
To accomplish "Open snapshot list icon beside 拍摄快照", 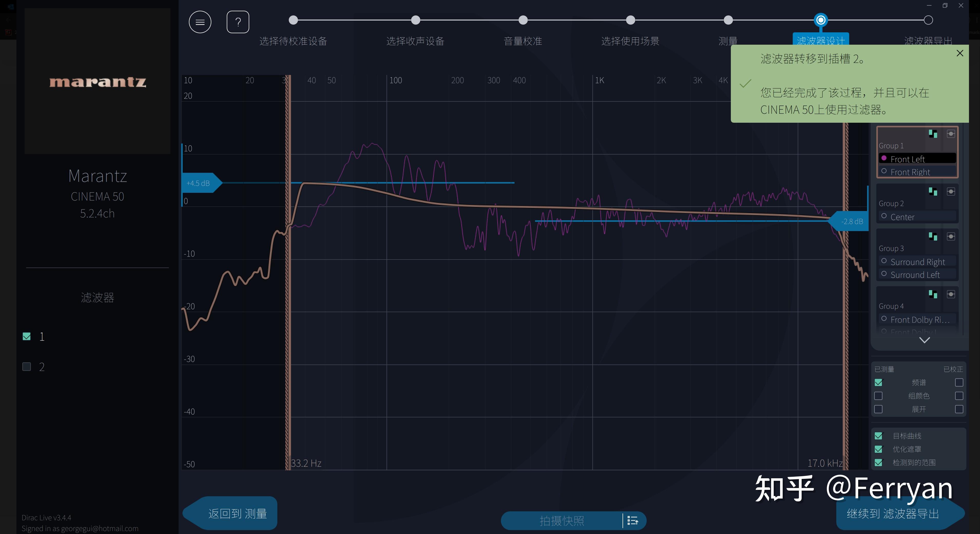I will (x=632, y=520).
